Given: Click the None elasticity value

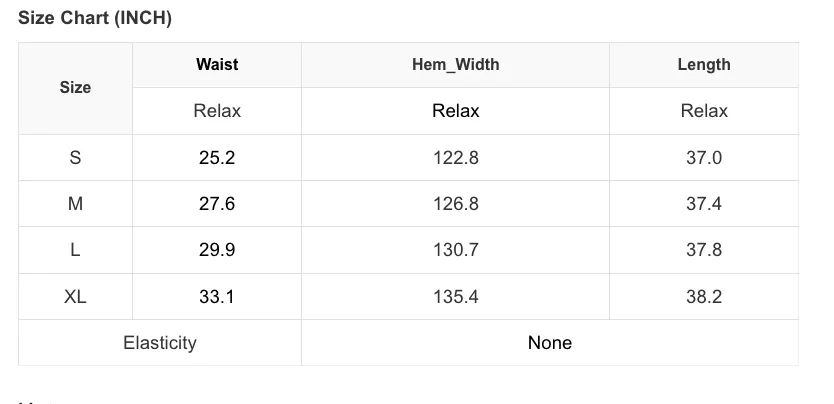Looking at the screenshot, I should pos(550,343).
